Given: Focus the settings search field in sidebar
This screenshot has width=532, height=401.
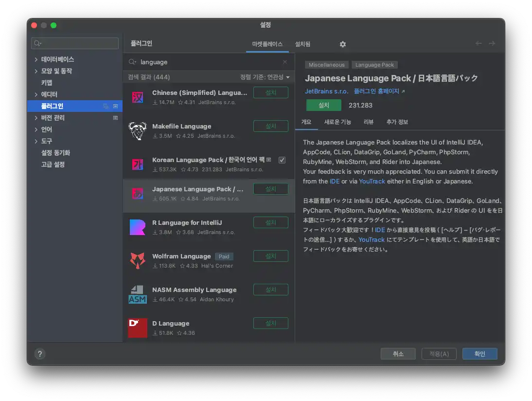Looking at the screenshot, I should coord(75,43).
